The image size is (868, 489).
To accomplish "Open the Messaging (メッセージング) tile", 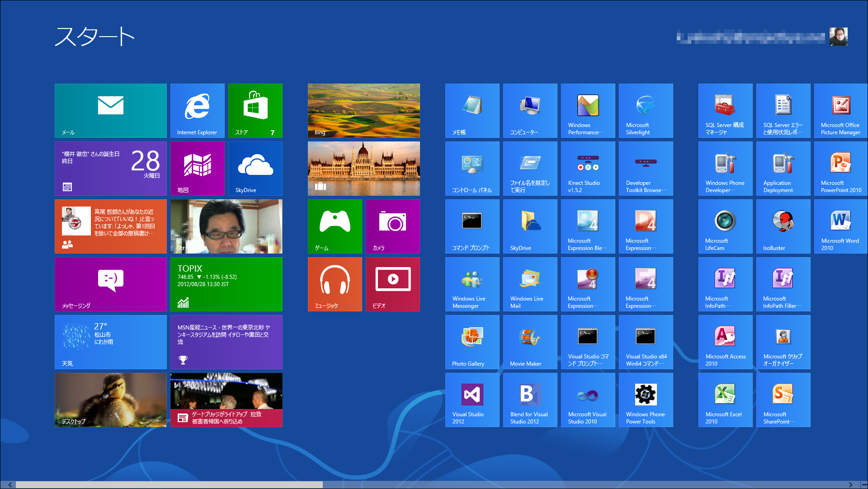I will click(111, 284).
